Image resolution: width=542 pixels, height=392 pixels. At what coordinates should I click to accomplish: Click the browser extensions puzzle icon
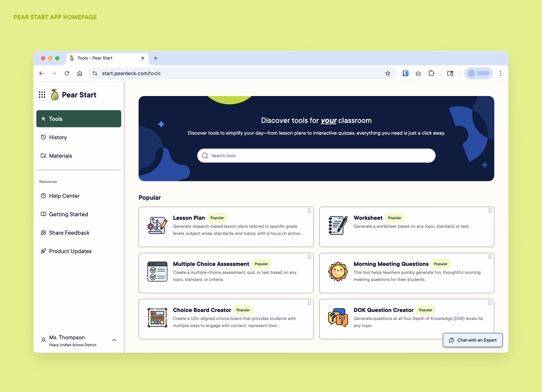click(x=431, y=73)
